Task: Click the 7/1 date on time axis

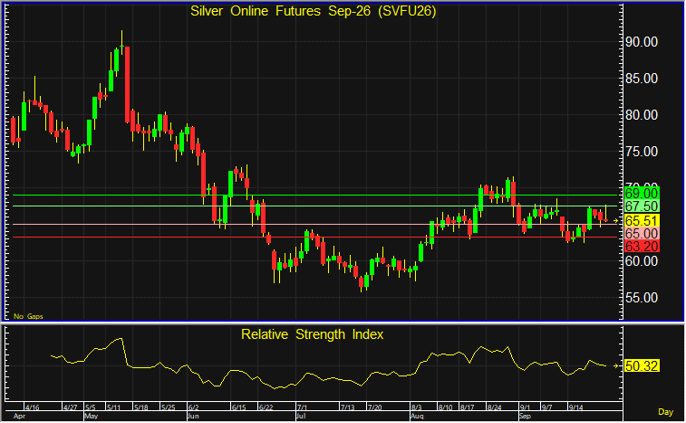Action: (x=302, y=407)
